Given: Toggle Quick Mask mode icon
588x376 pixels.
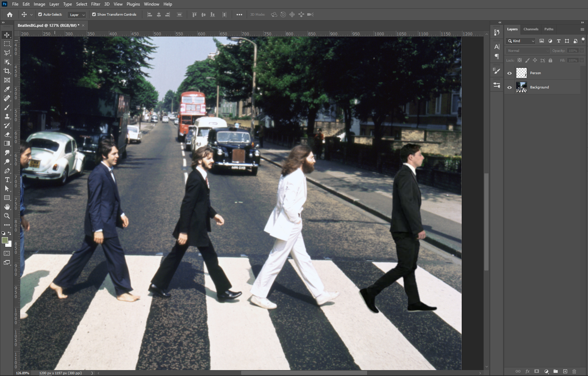Looking at the screenshot, I should coord(7,253).
